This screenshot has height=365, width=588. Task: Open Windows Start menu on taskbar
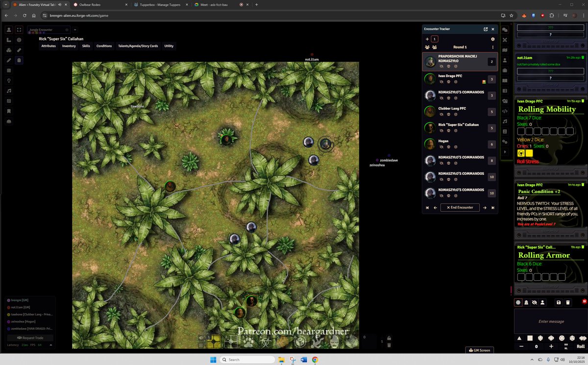[x=213, y=359]
